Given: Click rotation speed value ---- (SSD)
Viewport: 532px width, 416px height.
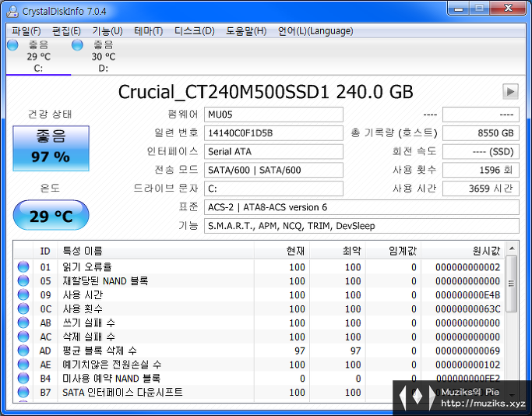Looking at the screenshot, I should point(481,151).
